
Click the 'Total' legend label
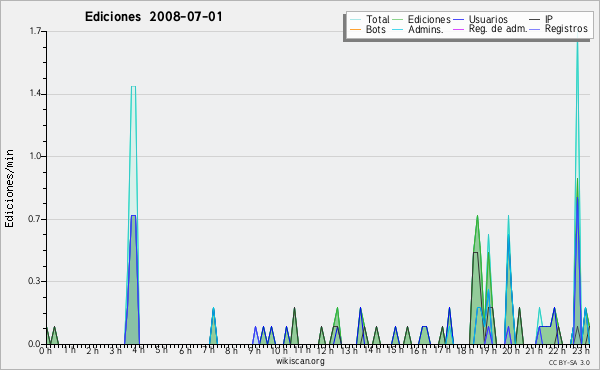coord(377,19)
